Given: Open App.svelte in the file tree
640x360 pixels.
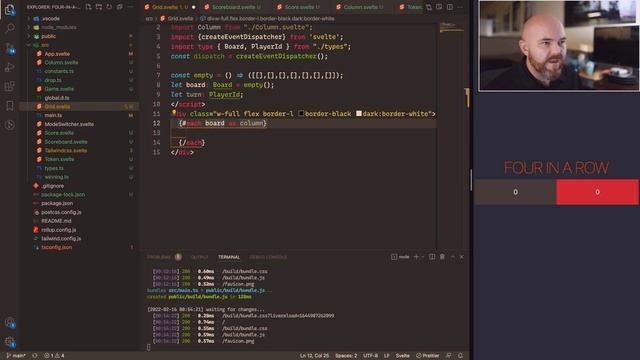Looking at the screenshot, I should (57, 54).
